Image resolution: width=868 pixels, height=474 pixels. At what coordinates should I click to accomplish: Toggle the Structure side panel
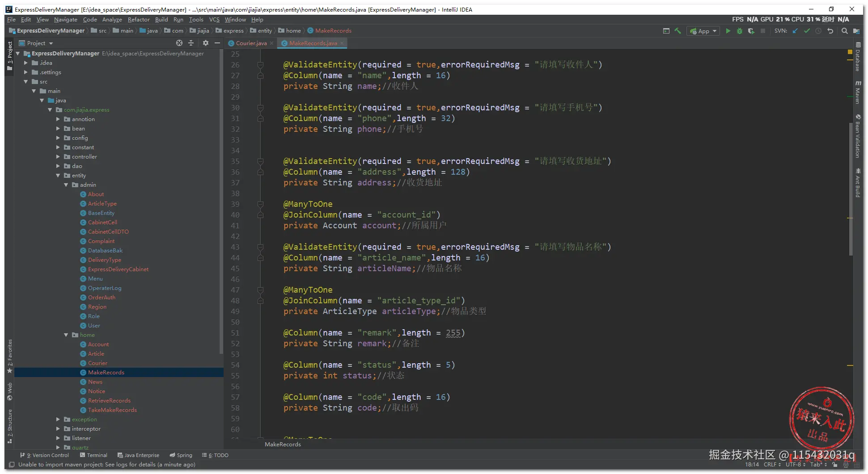click(x=10, y=425)
